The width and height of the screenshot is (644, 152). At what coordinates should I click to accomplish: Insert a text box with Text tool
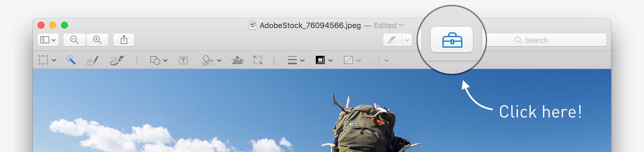pos(183,61)
